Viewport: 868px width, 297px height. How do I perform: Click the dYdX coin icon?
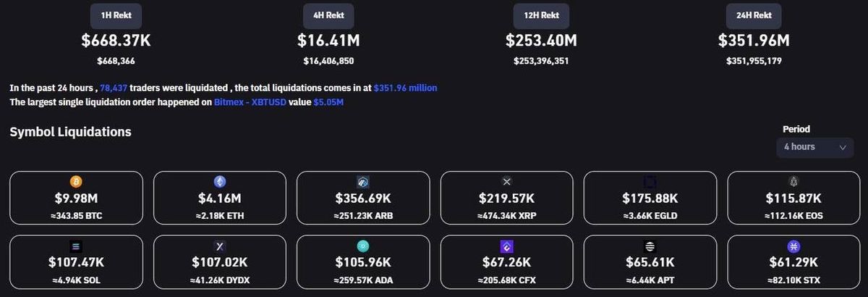(x=219, y=246)
